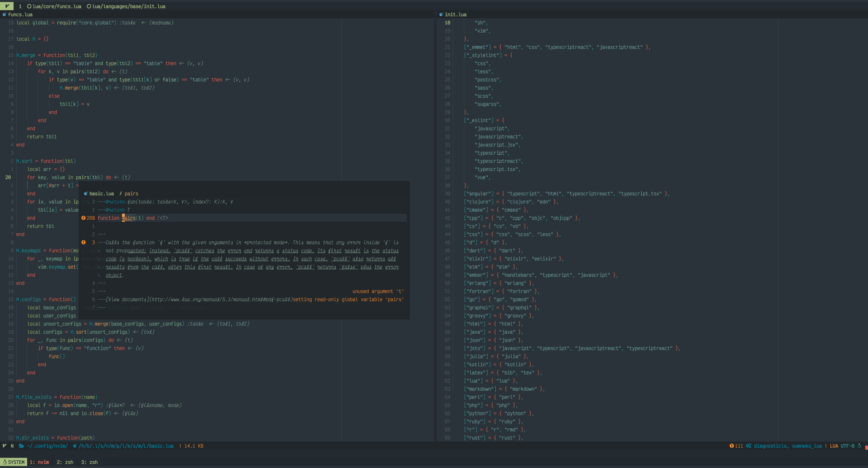Image resolution: width=868 pixels, height=468 pixels.
Task: Click the Lua icon beside funcs.lua winbar
Action: tap(4, 15)
